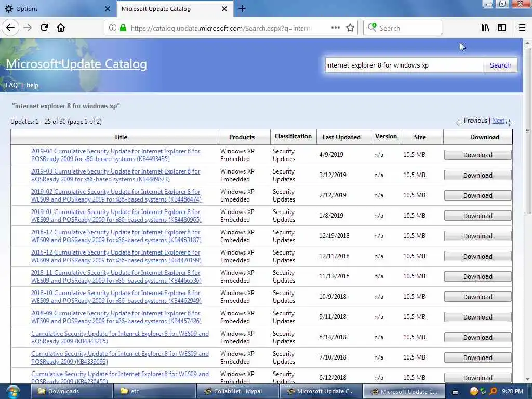Screen dimensions: 532x399
Task: Click the page vertical scrollbar thumb
Action: tap(527, 131)
